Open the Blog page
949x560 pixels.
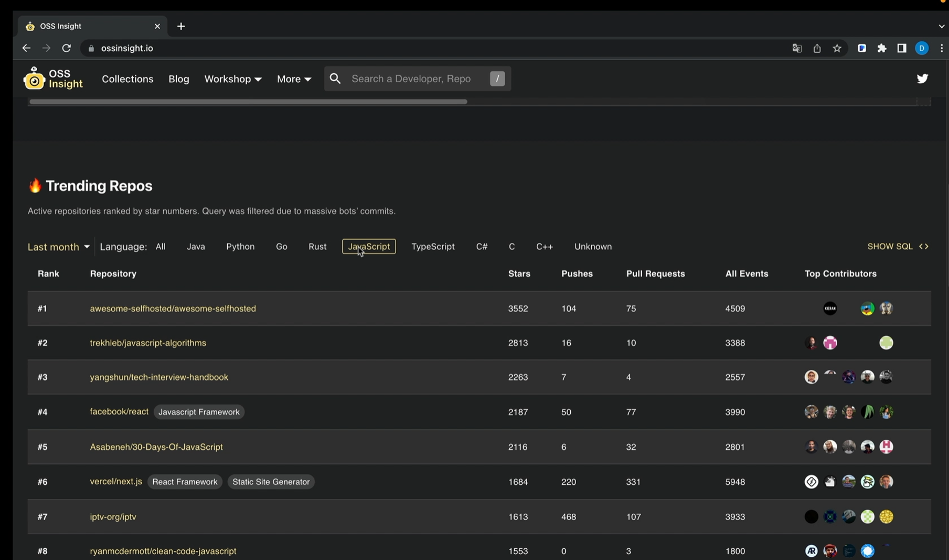point(179,79)
